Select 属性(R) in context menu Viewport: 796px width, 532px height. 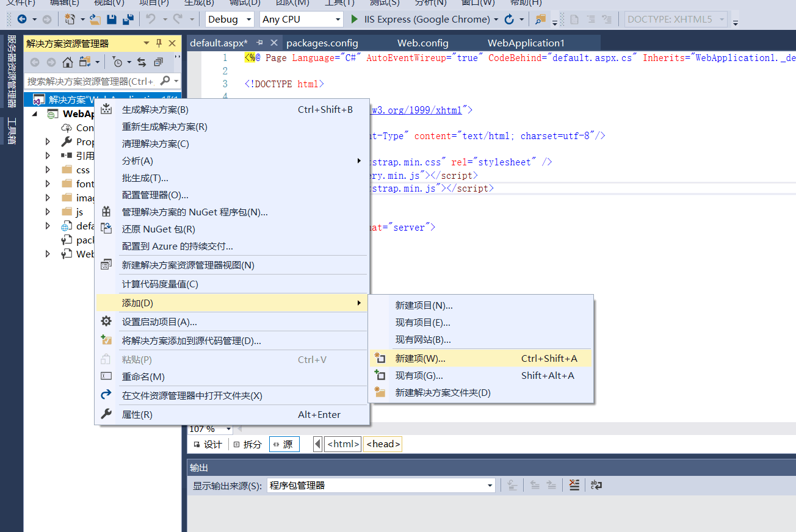[232, 415]
